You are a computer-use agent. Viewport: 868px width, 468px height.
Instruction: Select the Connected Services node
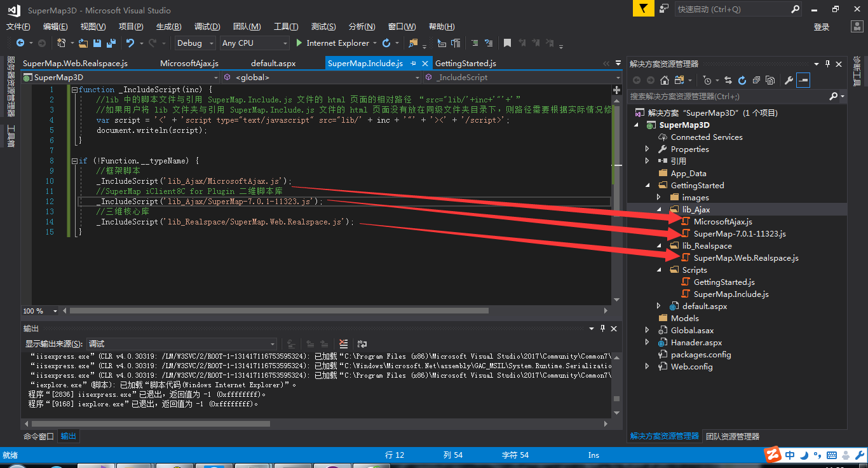tap(707, 137)
